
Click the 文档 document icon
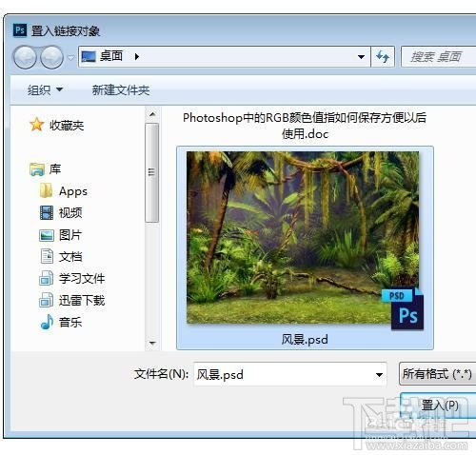47,256
